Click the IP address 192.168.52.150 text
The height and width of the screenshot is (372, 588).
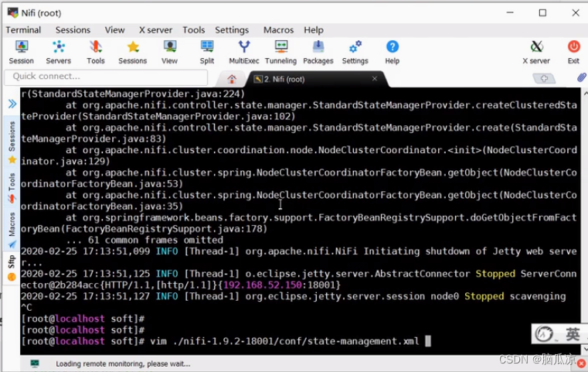coord(263,285)
